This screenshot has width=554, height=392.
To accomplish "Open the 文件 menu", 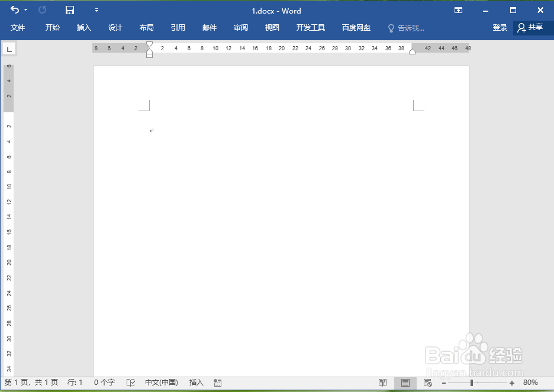I will pyautogui.click(x=18, y=27).
